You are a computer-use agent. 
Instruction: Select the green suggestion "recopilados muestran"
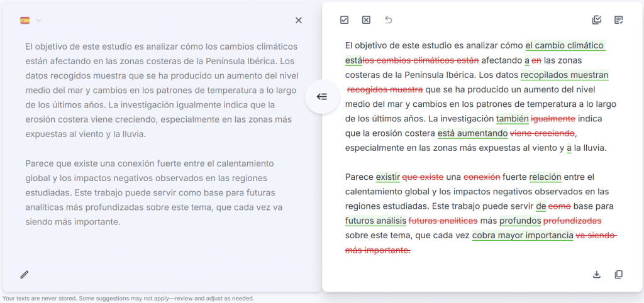pyautogui.click(x=564, y=75)
